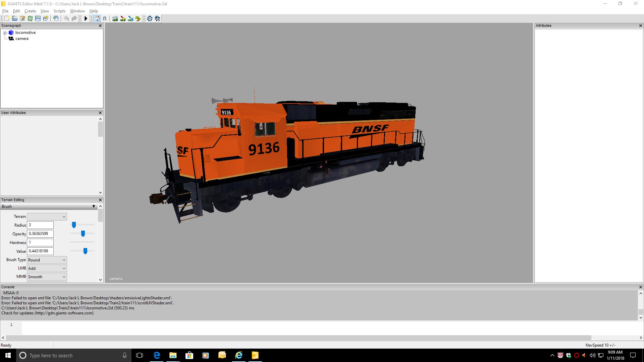Click the Open file folder icon
644x362 pixels.
[15, 18]
